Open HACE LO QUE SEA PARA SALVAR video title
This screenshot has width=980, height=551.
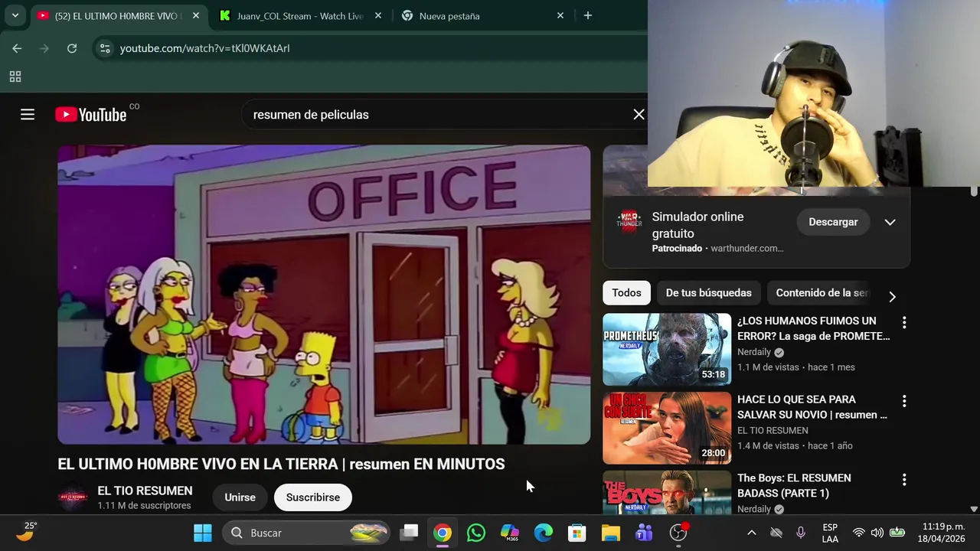pos(812,407)
